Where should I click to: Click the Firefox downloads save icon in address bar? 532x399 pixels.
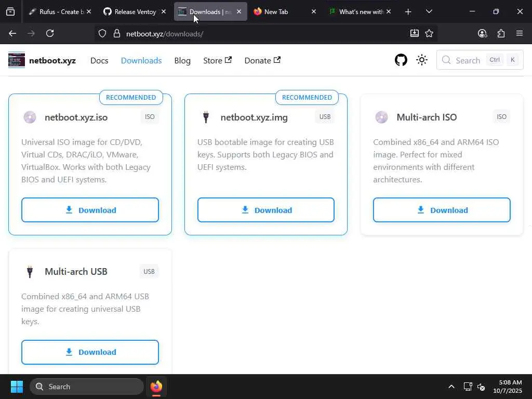(x=414, y=33)
